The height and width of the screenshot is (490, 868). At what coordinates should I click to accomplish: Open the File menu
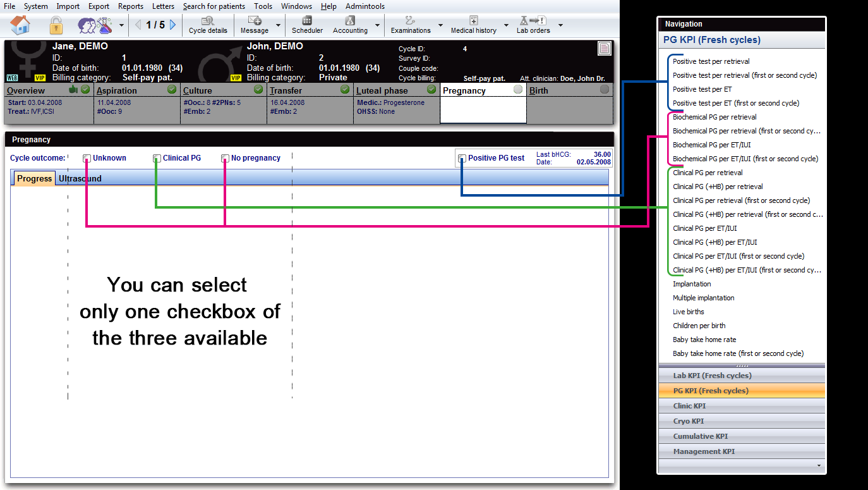click(9, 6)
